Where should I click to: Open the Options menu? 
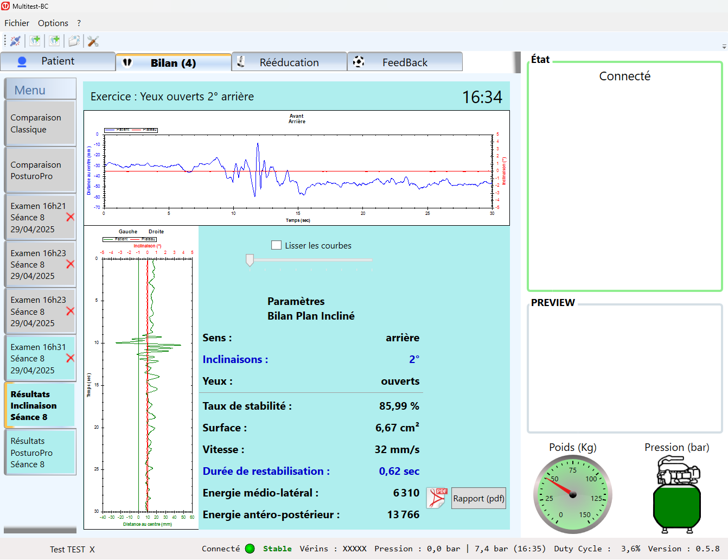point(53,23)
